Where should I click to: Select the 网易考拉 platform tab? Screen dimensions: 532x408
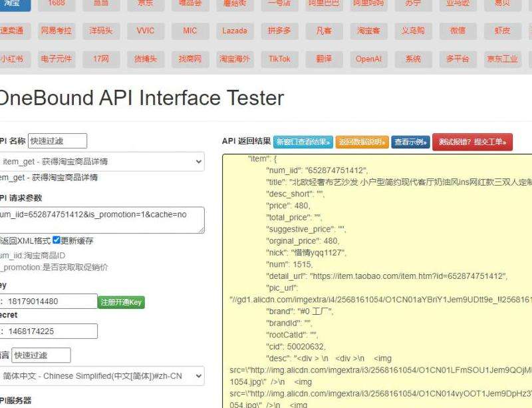coord(57,31)
